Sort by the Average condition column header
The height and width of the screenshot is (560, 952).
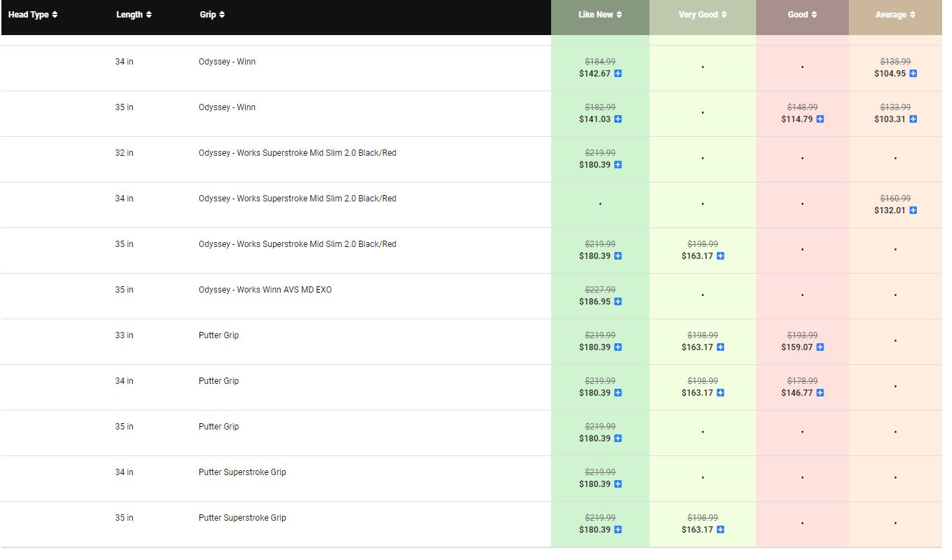click(x=895, y=15)
